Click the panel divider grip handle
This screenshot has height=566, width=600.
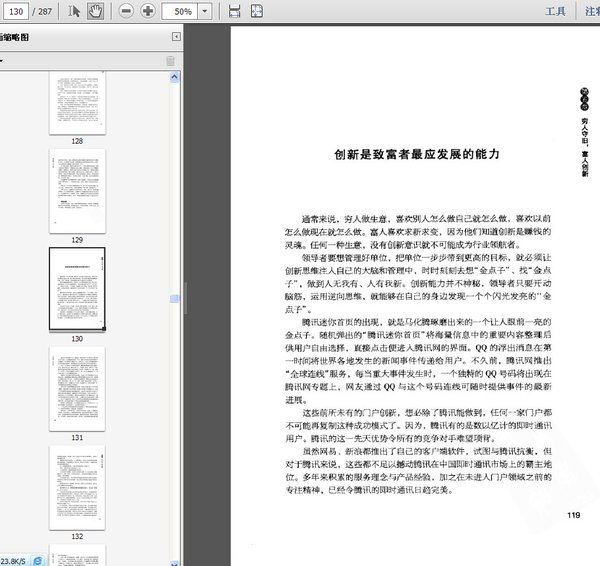[x=186, y=298]
